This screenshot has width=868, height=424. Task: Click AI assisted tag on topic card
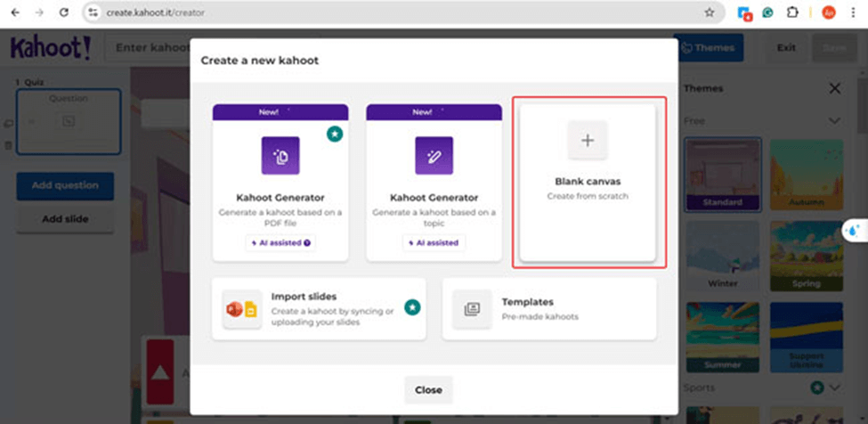[x=434, y=242]
